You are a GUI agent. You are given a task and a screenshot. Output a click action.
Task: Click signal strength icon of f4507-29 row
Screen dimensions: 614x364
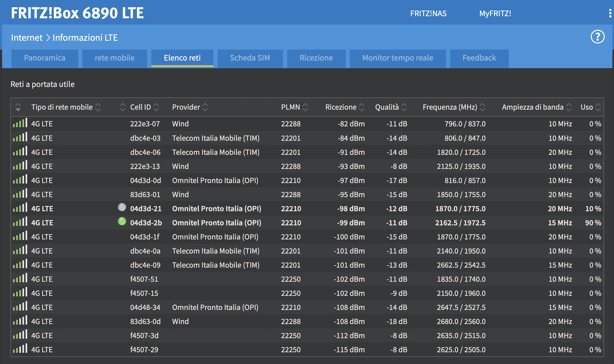20,349
